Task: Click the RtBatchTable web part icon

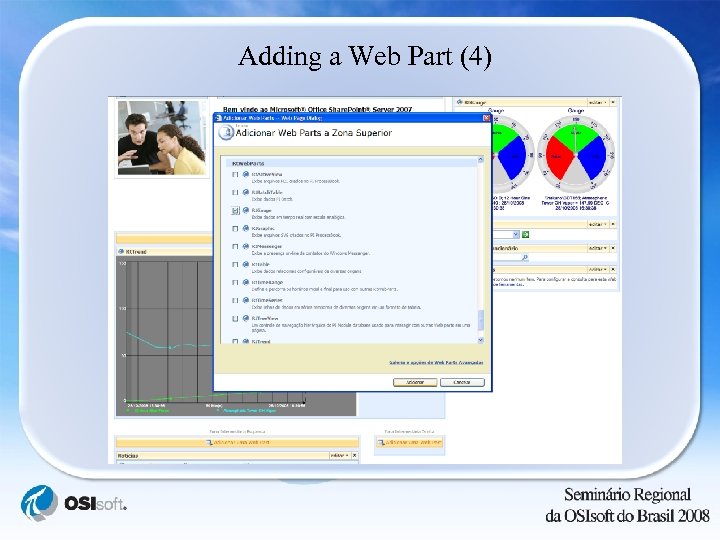Action: [x=246, y=192]
